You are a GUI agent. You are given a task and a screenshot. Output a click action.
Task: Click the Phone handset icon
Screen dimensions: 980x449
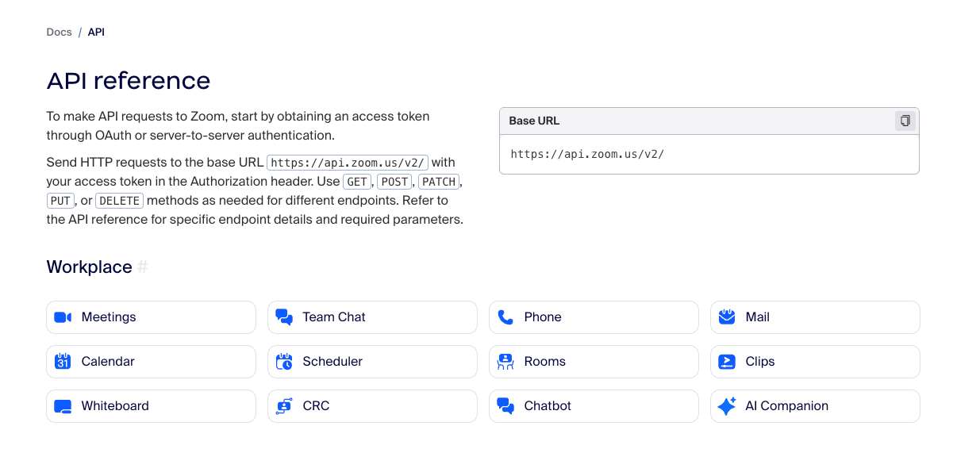505,317
